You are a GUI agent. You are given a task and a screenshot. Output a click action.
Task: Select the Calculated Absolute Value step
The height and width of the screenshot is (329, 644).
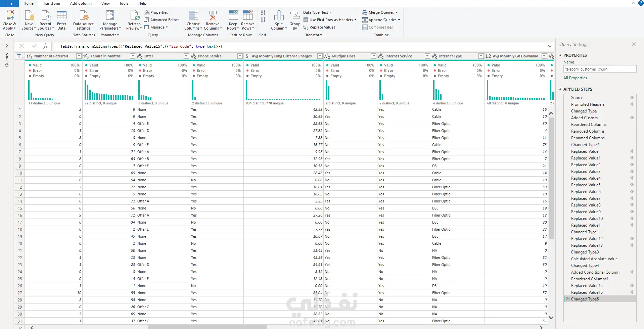594,259
